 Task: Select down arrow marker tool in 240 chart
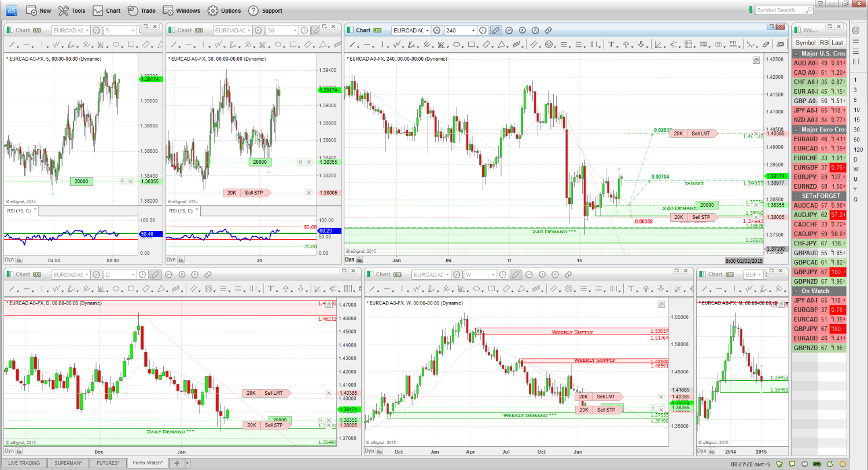pyautogui.click(x=641, y=45)
